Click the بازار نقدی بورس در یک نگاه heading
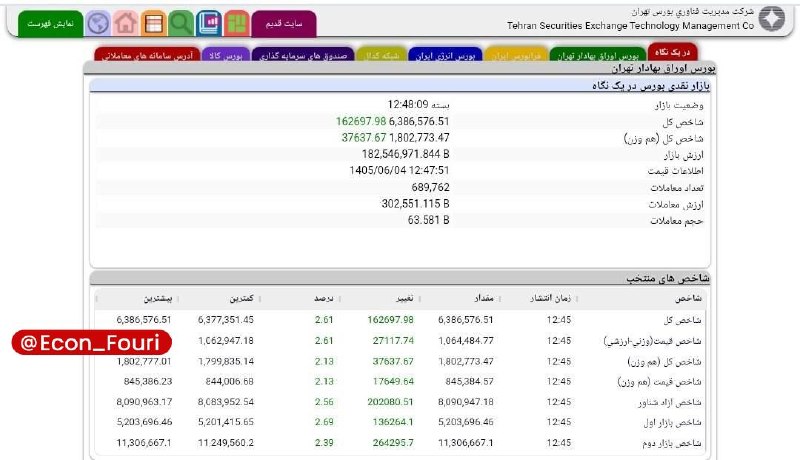This screenshot has width=800, height=460. click(651, 86)
